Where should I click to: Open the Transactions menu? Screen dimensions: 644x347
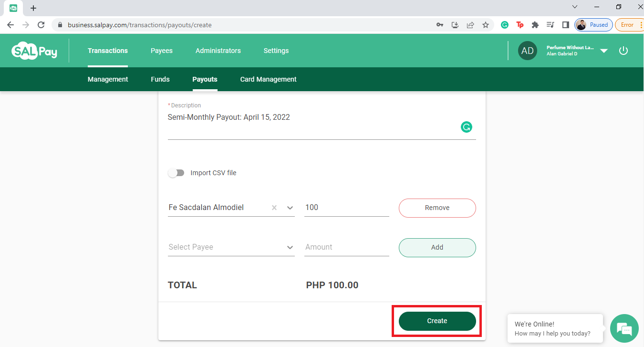(x=108, y=51)
